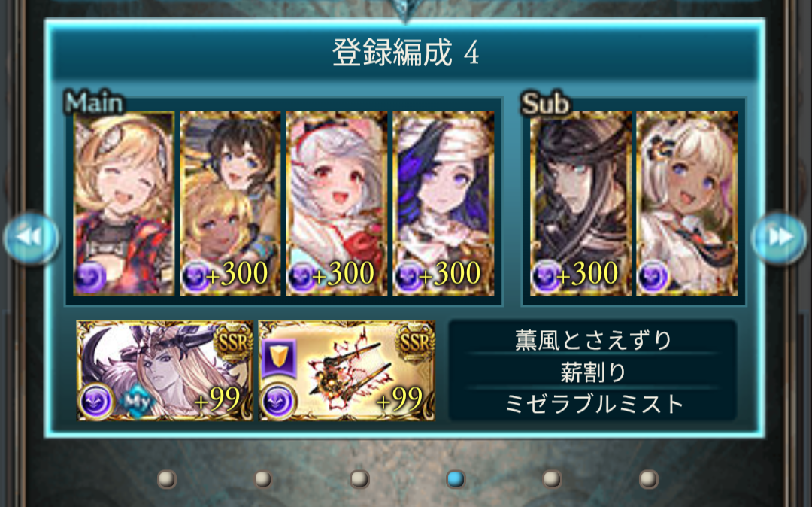This screenshot has width=812, height=507.
Task: Go to previous party with rewind arrow
Action: click(31, 238)
